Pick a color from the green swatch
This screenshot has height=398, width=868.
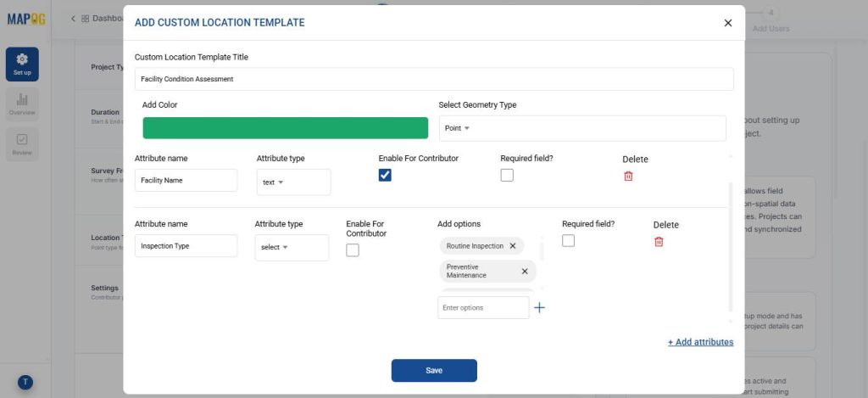click(285, 128)
